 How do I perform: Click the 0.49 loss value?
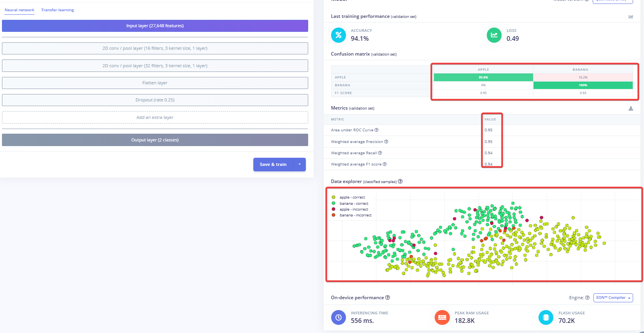[512, 39]
